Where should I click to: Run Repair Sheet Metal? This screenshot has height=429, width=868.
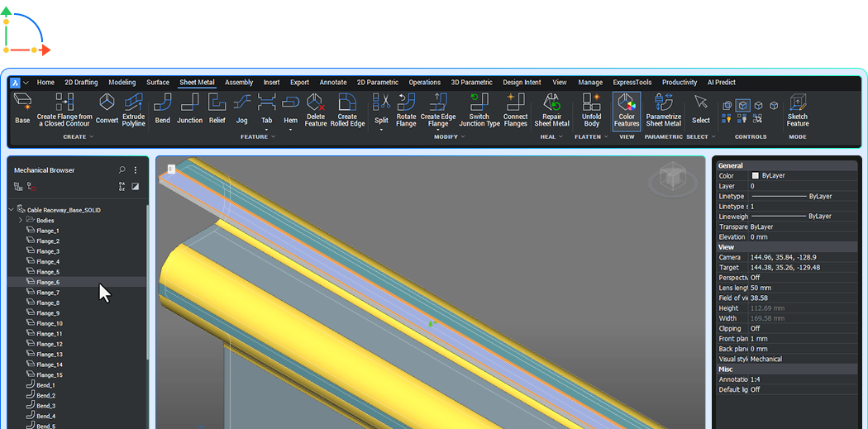[552, 110]
